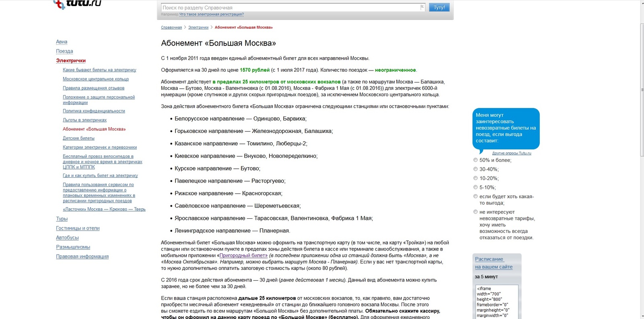This screenshot has height=319, width=644.
Task: Open the Электрички section in sidebar
Action: [x=71, y=60]
